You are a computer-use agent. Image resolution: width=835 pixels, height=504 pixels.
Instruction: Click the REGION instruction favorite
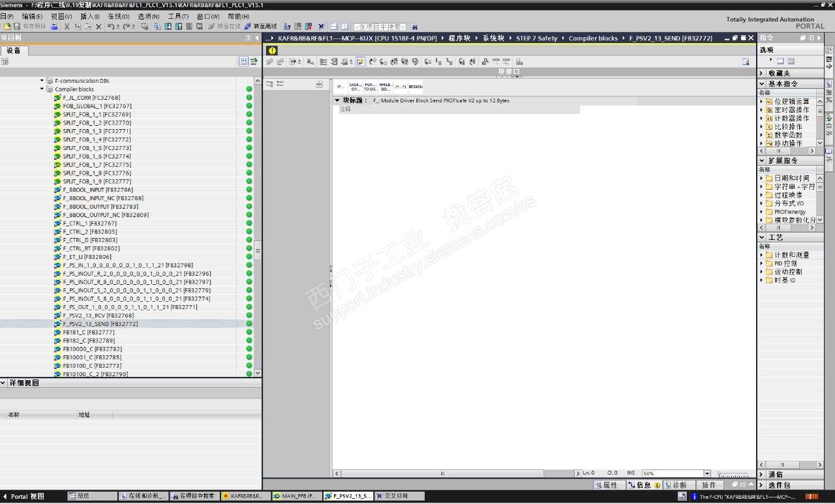coord(416,87)
